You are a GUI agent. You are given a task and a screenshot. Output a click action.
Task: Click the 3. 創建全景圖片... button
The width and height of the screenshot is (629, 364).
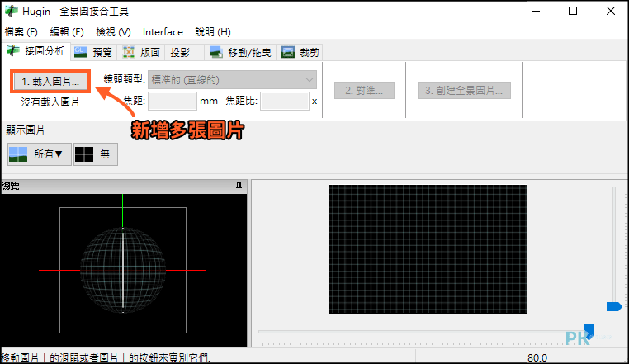[464, 90]
